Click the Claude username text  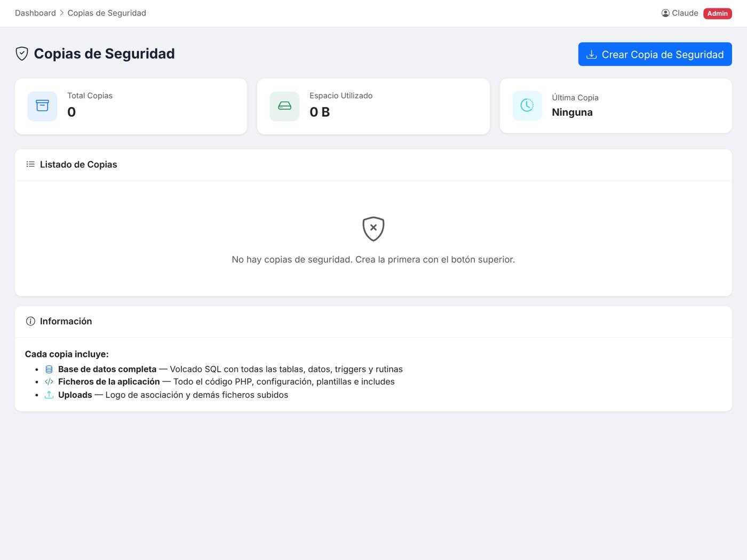coord(685,13)
